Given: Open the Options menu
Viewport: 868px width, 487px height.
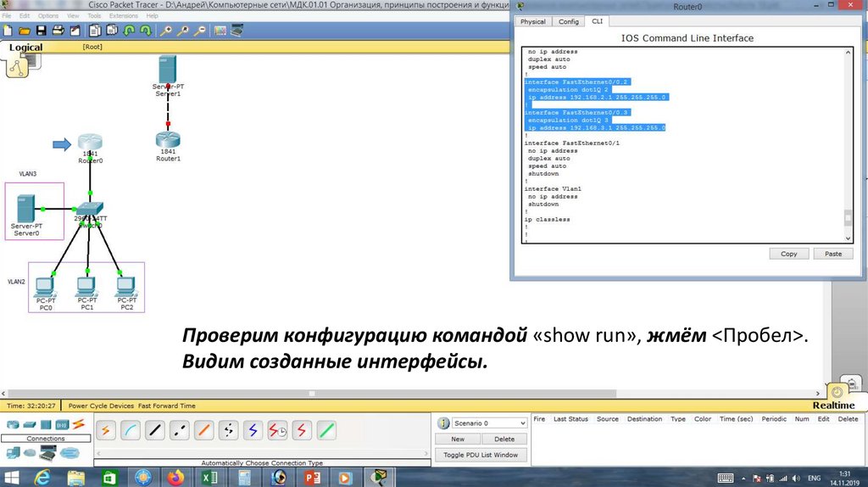Looking at the screenshot, I should tap(48, 15).
